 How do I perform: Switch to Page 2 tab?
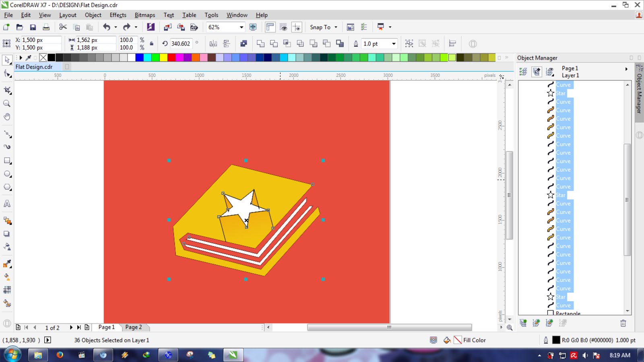(x=134, y=327)
